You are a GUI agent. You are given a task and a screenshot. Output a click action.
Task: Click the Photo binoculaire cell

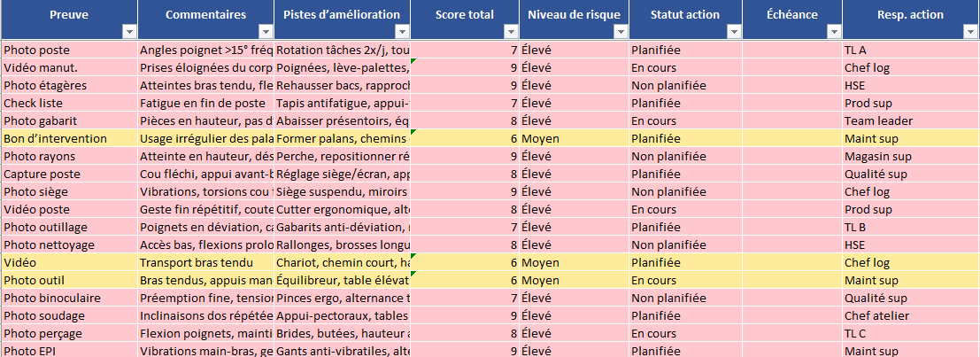[x=69, y=299]
